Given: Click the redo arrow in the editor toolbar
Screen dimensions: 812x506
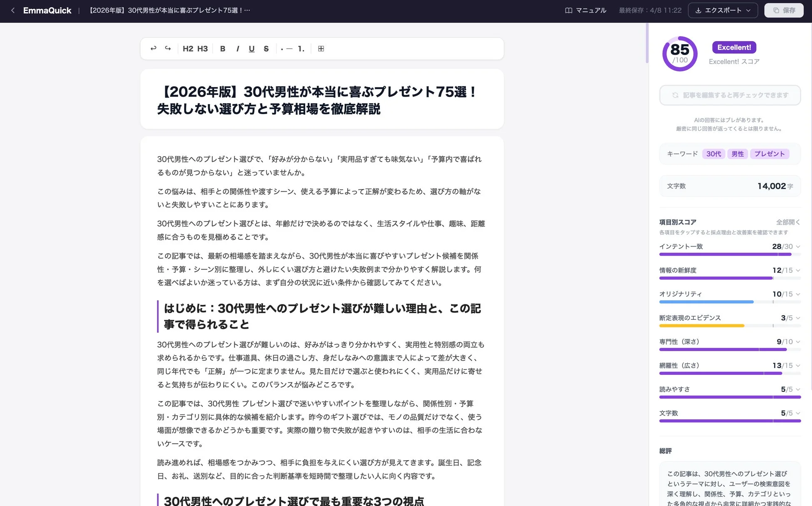Looking at the screenshot, I should point(167,48).
